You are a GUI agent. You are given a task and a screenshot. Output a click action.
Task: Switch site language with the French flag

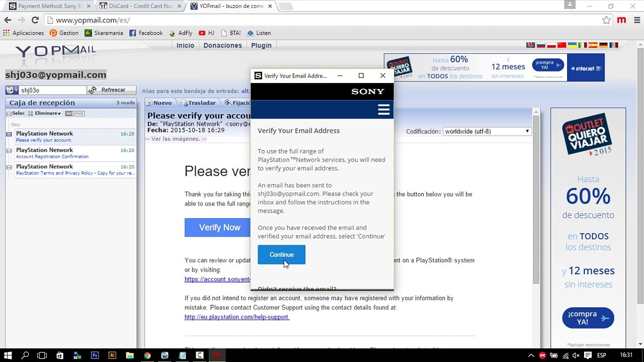click(x=614, y=45)
